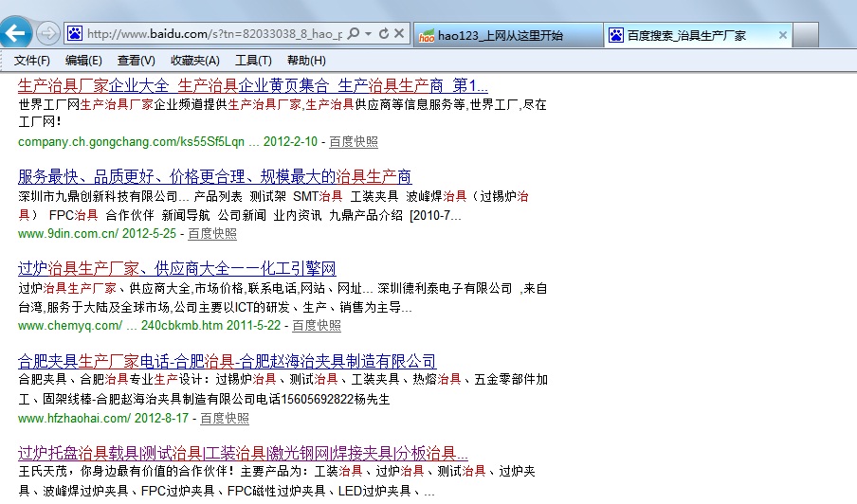This screenshot has width=857, height=504.
Task: Open the 工具(T) menu
Action: [x=253, y=61]
